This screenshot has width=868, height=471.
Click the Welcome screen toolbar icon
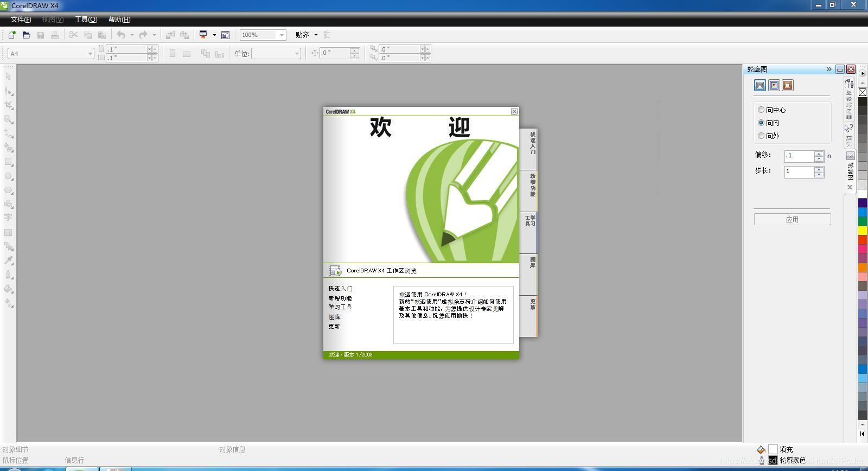click(x=226, y=35)
